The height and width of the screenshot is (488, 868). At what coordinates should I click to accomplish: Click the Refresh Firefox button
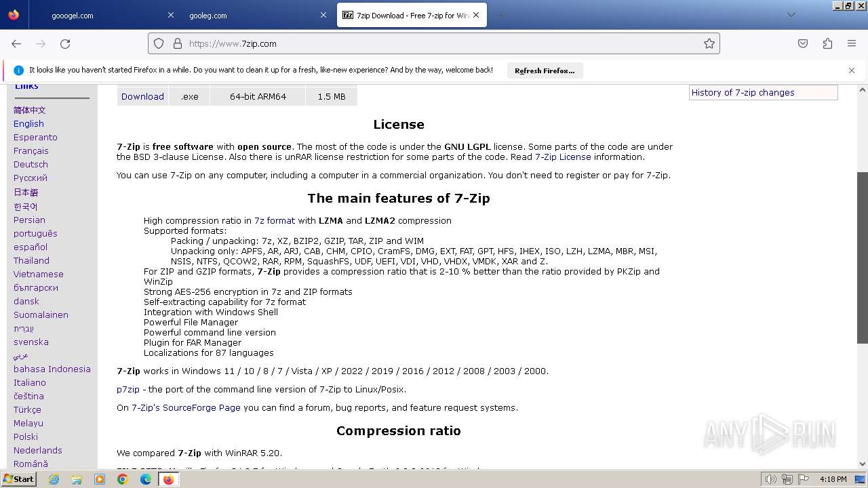545,70
